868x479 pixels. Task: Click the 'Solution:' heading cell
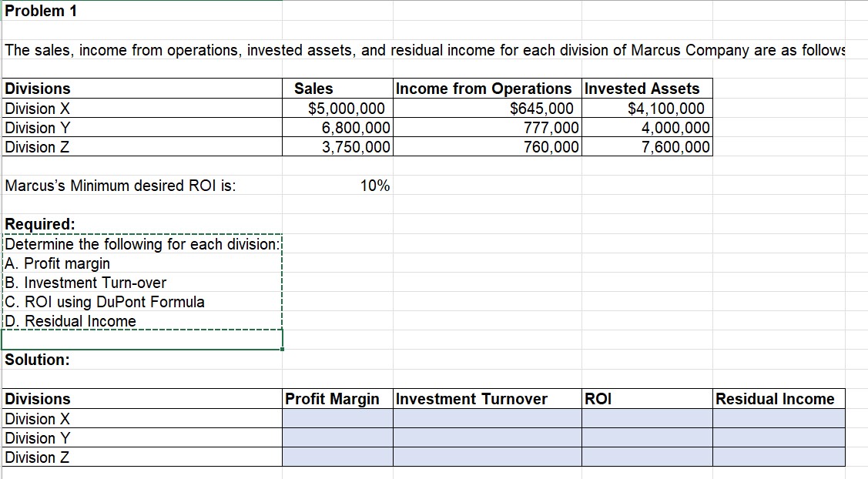(x=142, y=360)
